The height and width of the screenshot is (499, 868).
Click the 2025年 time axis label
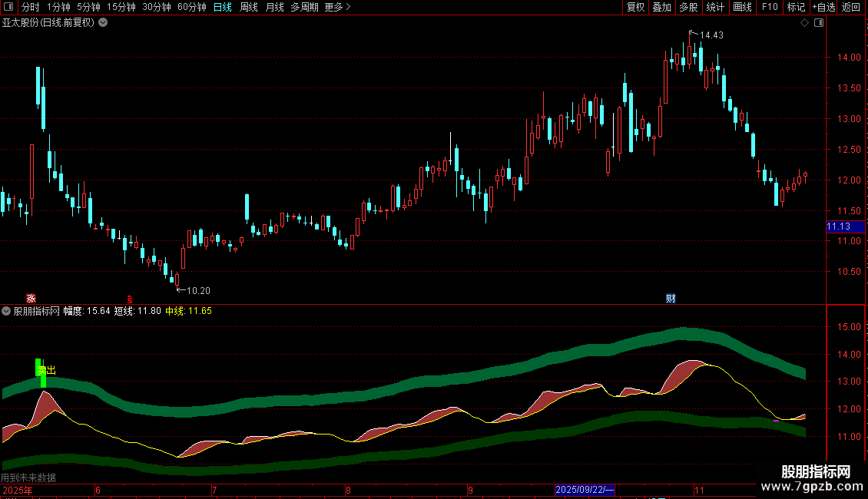17,490
